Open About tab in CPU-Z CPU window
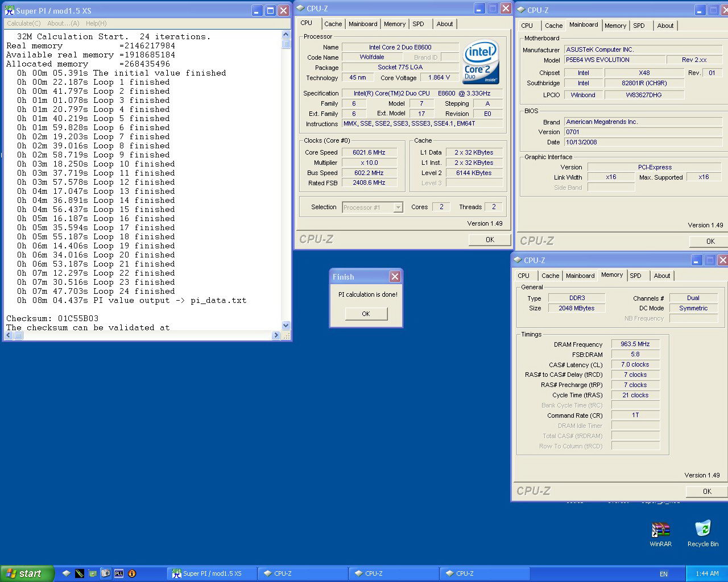The width and height of the screenshot is (728, 582). coord(445,24)
